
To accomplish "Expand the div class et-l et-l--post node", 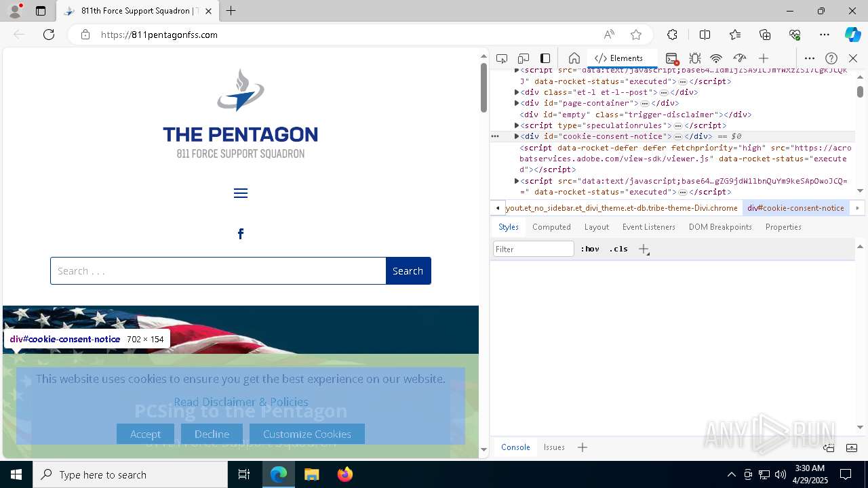I will coord(517,92).
